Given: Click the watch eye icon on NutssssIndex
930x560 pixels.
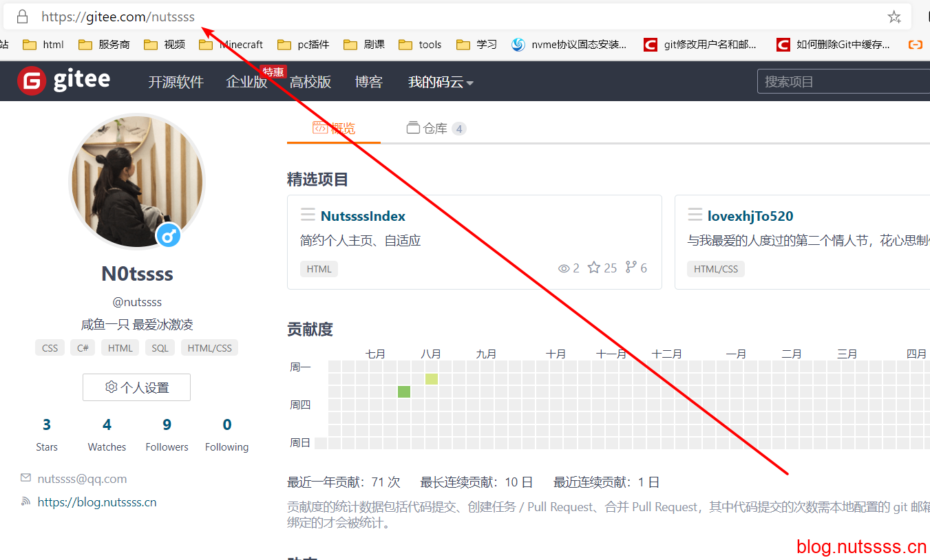Looking at the screenshot, I should click(x=564, y=268).
